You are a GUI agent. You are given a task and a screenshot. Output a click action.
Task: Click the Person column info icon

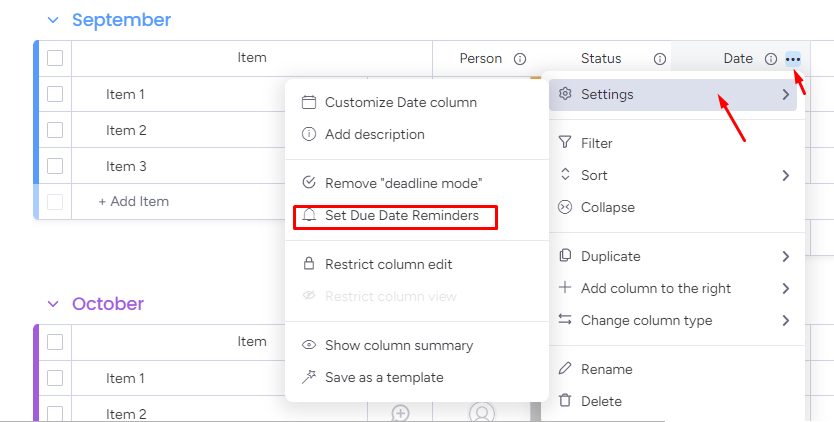[520, 59]
